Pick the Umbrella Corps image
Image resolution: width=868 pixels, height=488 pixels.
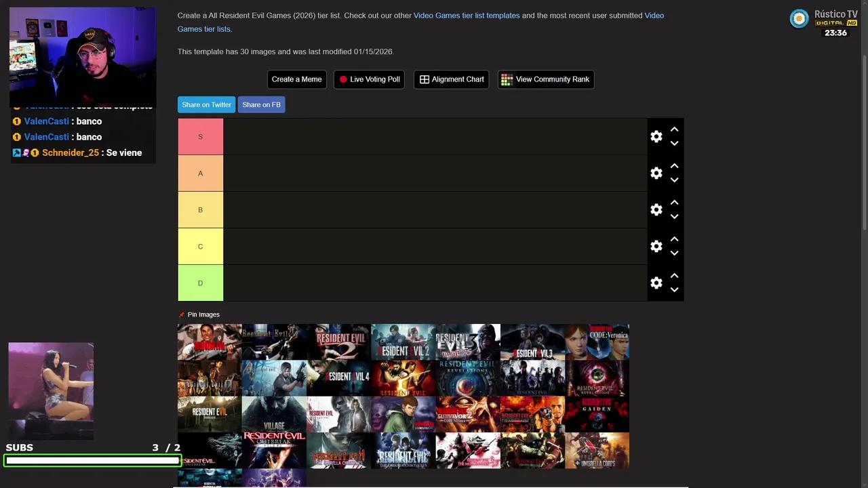coord(597,451)
